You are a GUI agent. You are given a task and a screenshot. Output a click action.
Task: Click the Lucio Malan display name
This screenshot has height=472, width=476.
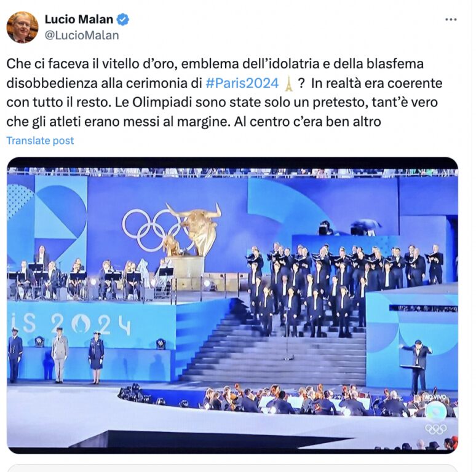tap(79, 20)
